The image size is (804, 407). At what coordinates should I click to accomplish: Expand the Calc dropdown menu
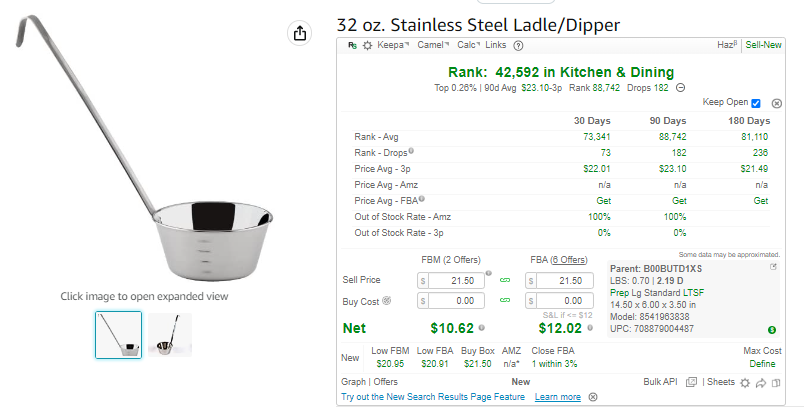pyautogui.click(x=469, y=45)
